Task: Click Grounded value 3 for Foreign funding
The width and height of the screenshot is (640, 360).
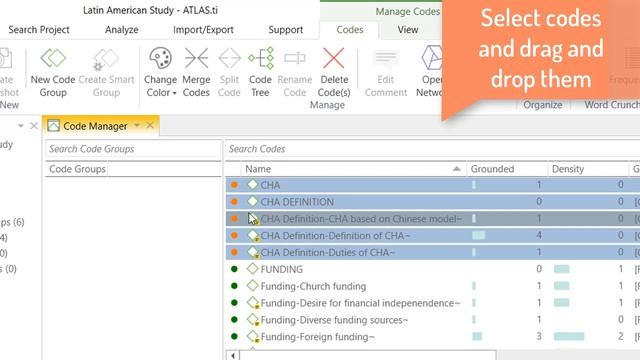Action: (539, 337)
